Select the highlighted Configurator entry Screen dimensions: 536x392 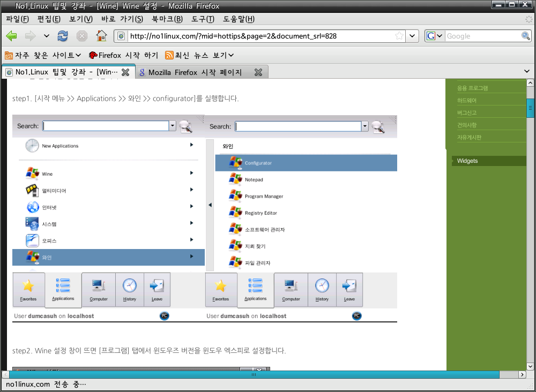pos(306,163)
